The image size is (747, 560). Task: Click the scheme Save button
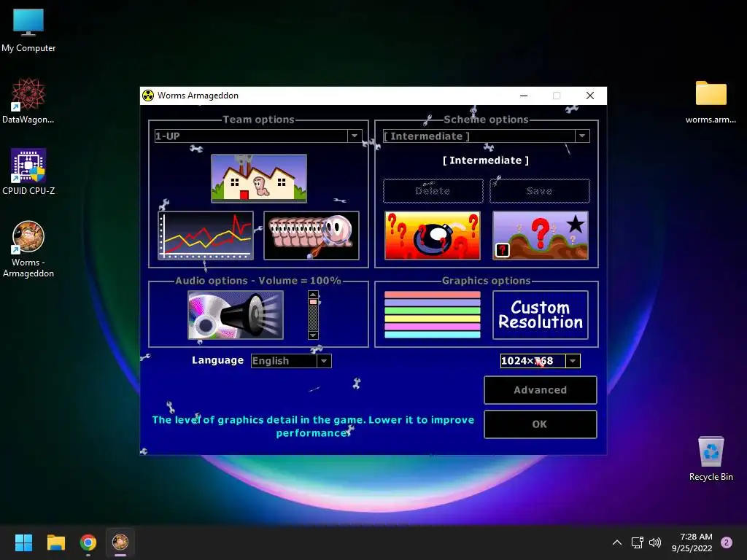point(539,191)
